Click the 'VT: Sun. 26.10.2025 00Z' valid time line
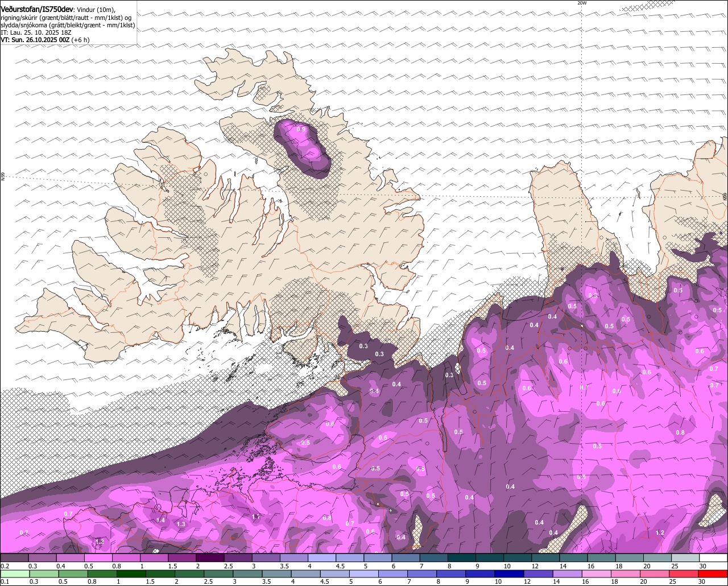The width and height of the screenshot is (728, 586). pos(35,40)
